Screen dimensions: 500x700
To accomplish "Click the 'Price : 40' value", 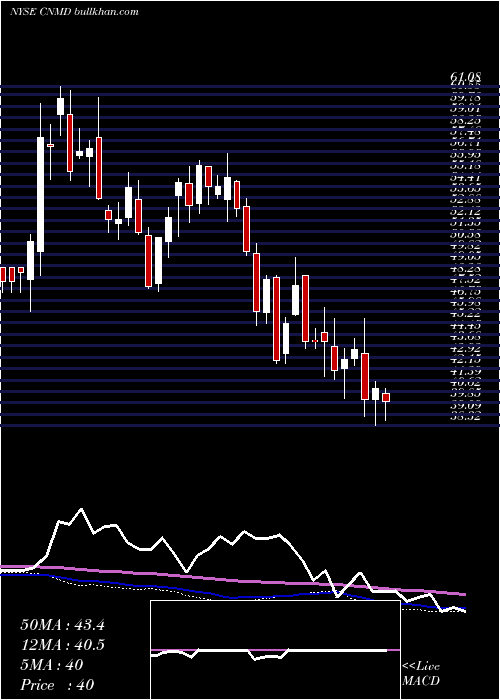I will tap(57, 684).
